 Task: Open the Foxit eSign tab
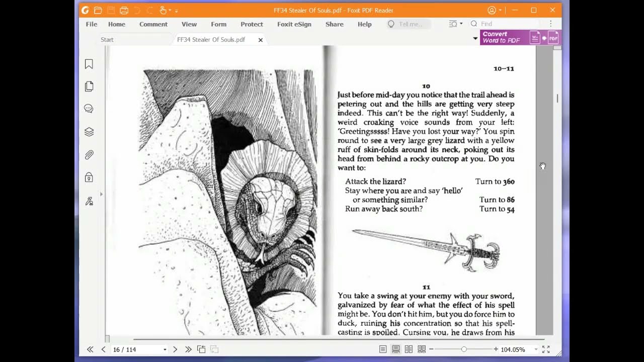pos(294,24)
